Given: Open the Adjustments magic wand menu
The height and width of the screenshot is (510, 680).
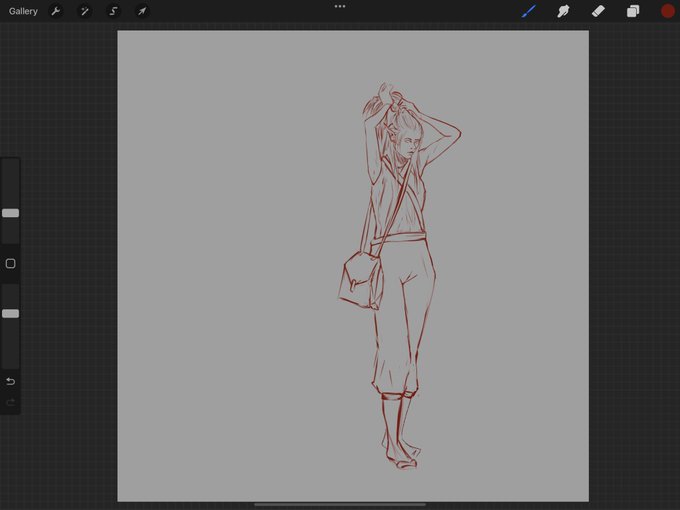Looking at the screenshot, I should (x=85, y=11).
